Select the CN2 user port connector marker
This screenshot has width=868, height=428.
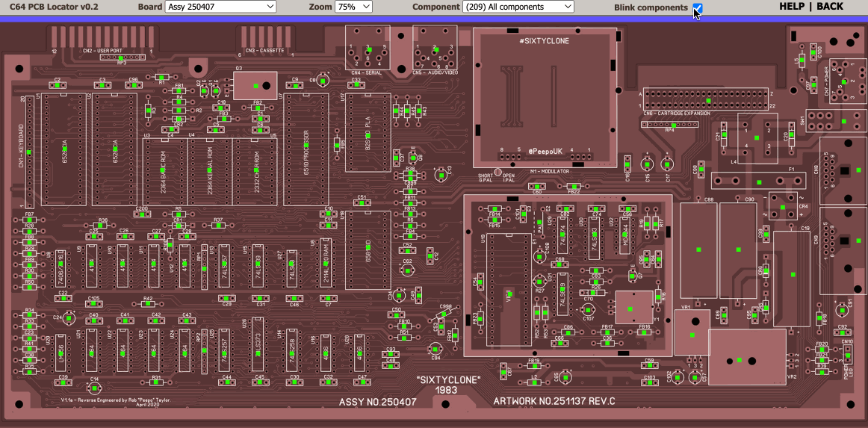pyautogui.click(x=102, y=37)
